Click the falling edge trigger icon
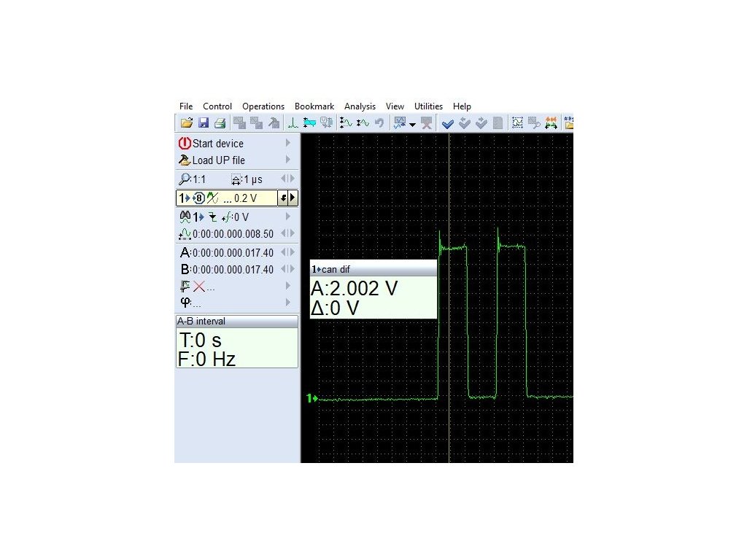The width and height of the screenshot is (747, 560). (x=212, y=217)
